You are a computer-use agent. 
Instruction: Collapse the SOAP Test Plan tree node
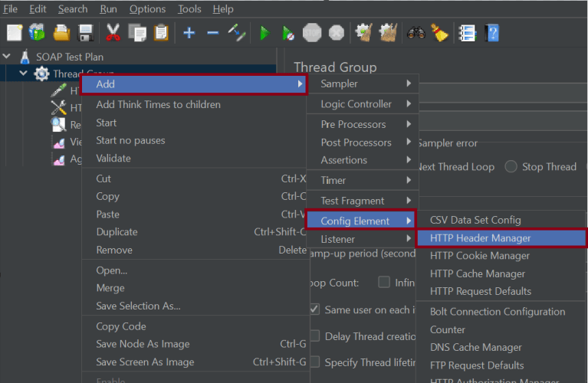(7, 57)
